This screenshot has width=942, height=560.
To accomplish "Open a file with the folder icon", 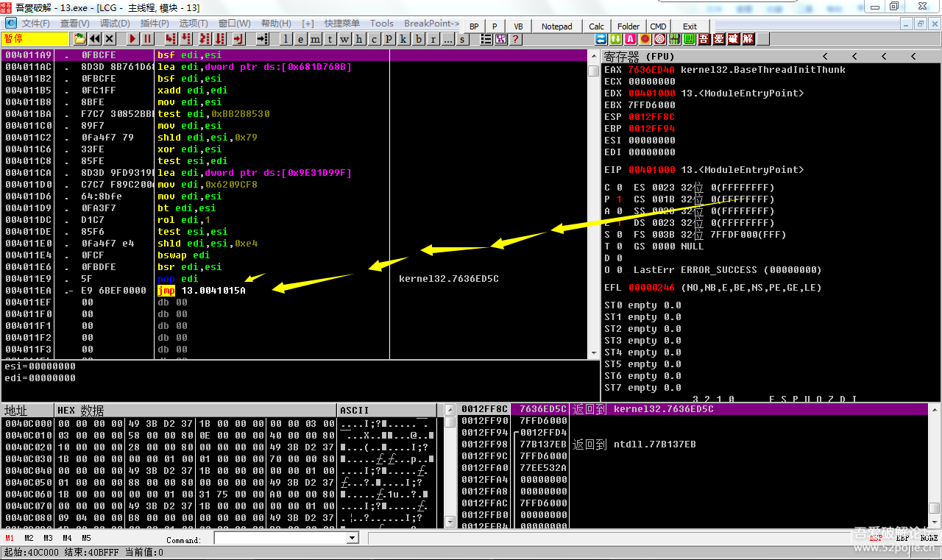I will (x=79, y=39).
